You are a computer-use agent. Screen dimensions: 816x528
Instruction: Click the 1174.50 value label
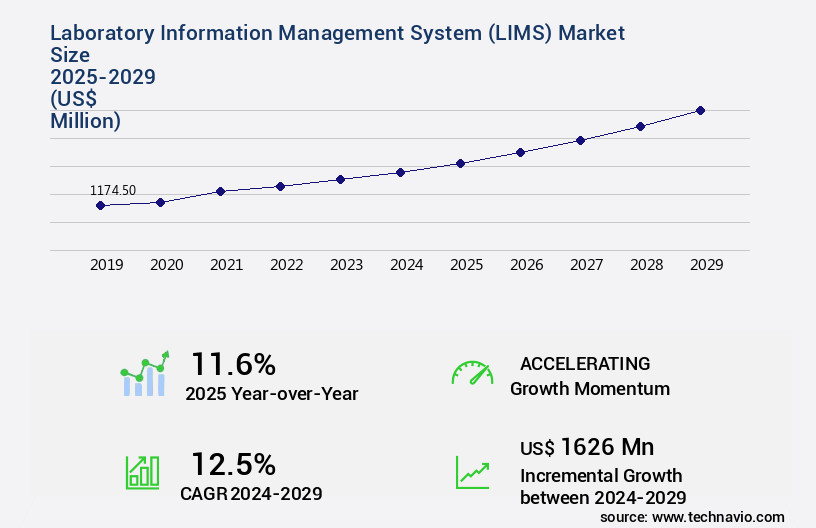tap(113, 190)
